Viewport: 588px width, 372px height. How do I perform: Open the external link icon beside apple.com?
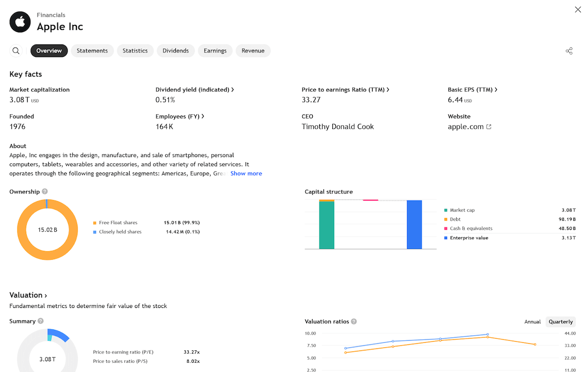[x=489, y=127]
